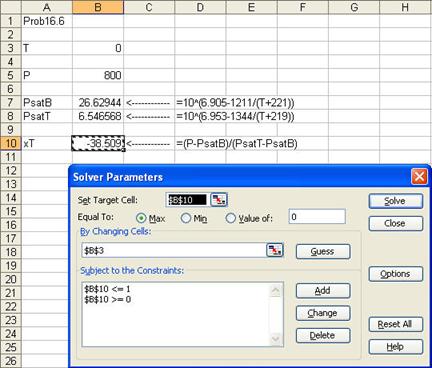Select row 5 header
The width and height of the screenshot is (432, 368).
11,76
